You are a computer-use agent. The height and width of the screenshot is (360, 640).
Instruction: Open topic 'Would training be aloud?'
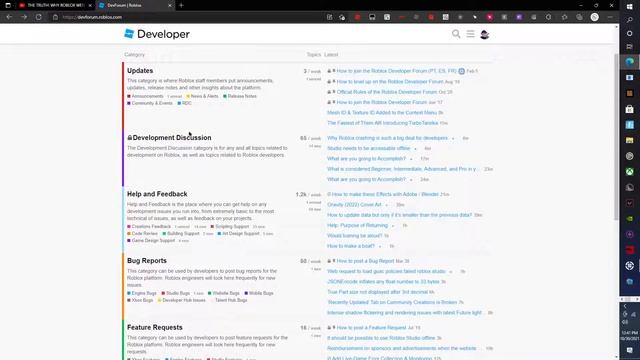(355, 236)
